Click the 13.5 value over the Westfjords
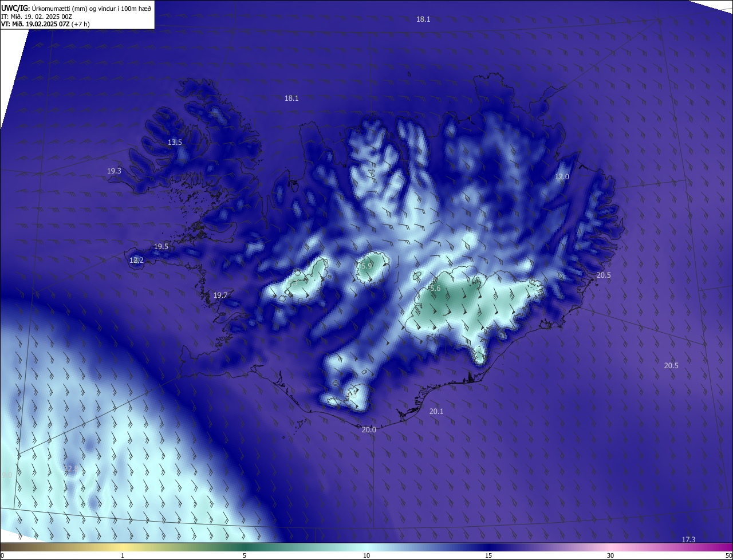The width and height of the screenshot is (733, 560). (x=175, y=142)
